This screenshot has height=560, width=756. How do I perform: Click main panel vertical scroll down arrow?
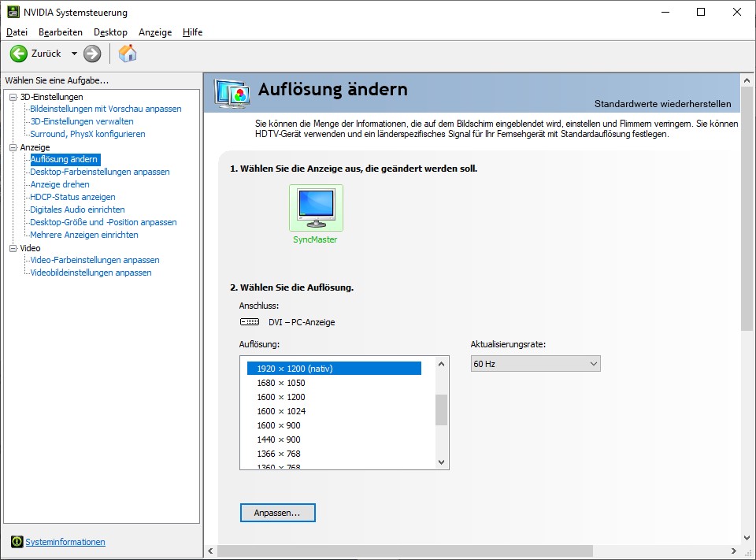tap(747, 537)
